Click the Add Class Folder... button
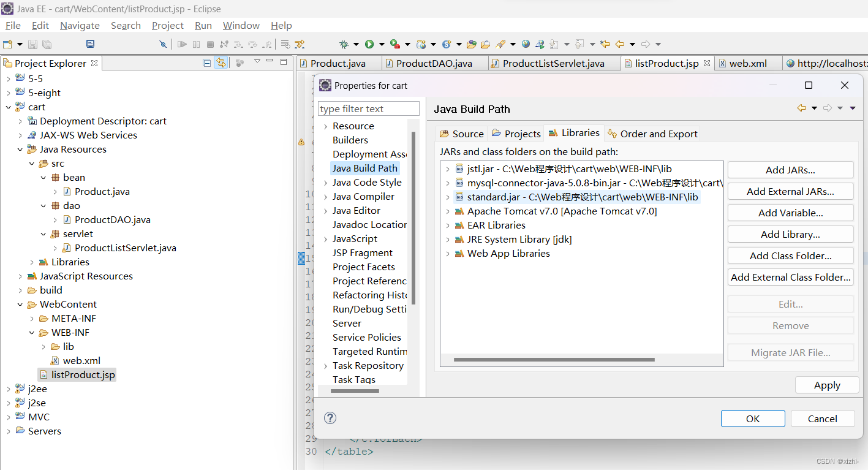The height and width of the screenshot is (470, 868). tap(790, 256)
